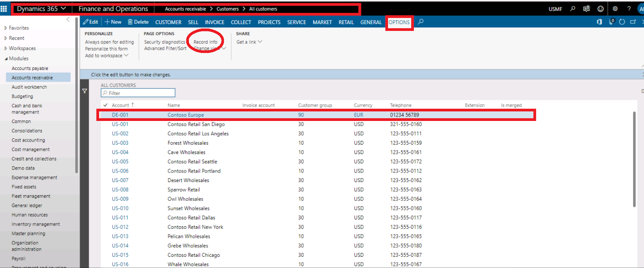The width and height of the screenshot is (644, 268).
Task: Open the OPTIONS tab
Action: click(x=399, y=22)
